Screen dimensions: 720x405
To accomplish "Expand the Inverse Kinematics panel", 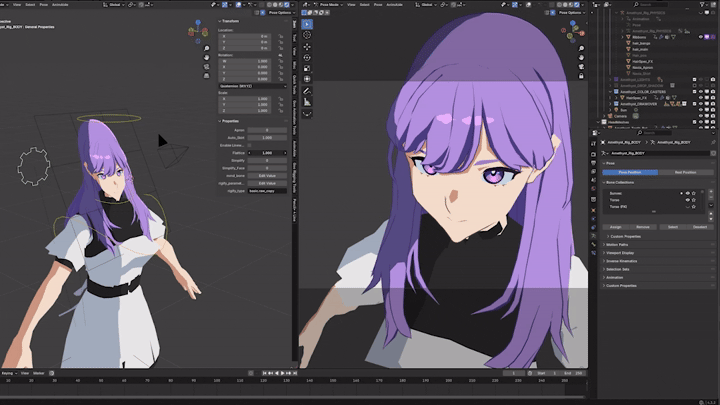I will click(604, 261).
